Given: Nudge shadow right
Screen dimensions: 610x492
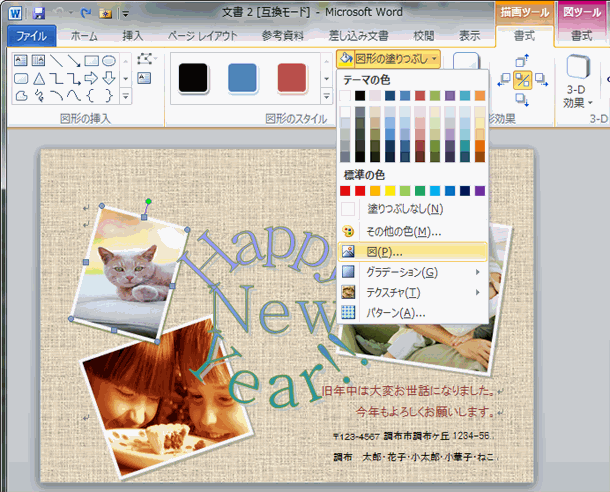Looking at the screenshot, I should point(541,80).
